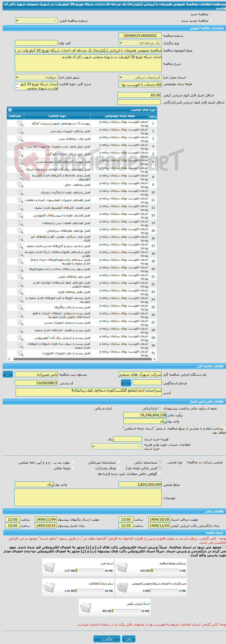The image size is (226, 644).
Task: Click ellipsis button beside مرجع پاسخگویی
Action: 126,383
